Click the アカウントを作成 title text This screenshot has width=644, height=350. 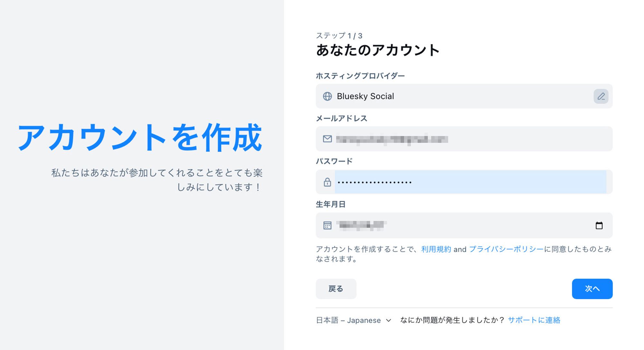pos(140,137)
